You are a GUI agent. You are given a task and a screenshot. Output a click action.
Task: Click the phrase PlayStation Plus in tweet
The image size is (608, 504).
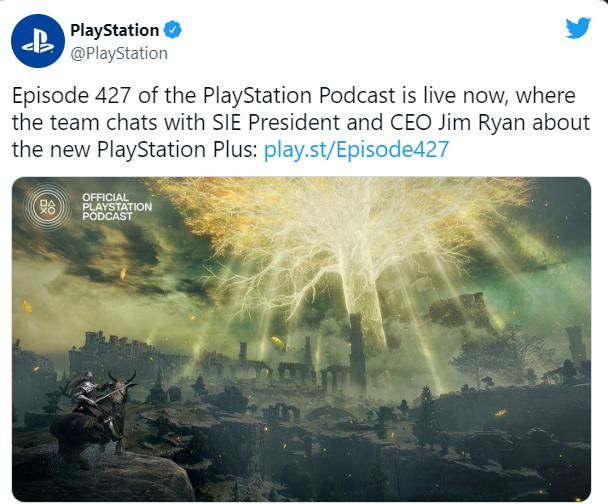177,149
